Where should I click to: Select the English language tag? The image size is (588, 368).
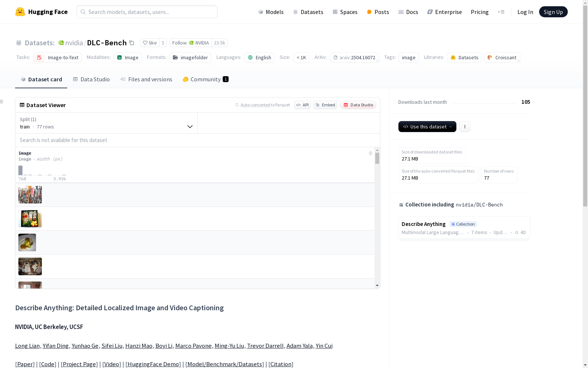click(x=259, y=57)
